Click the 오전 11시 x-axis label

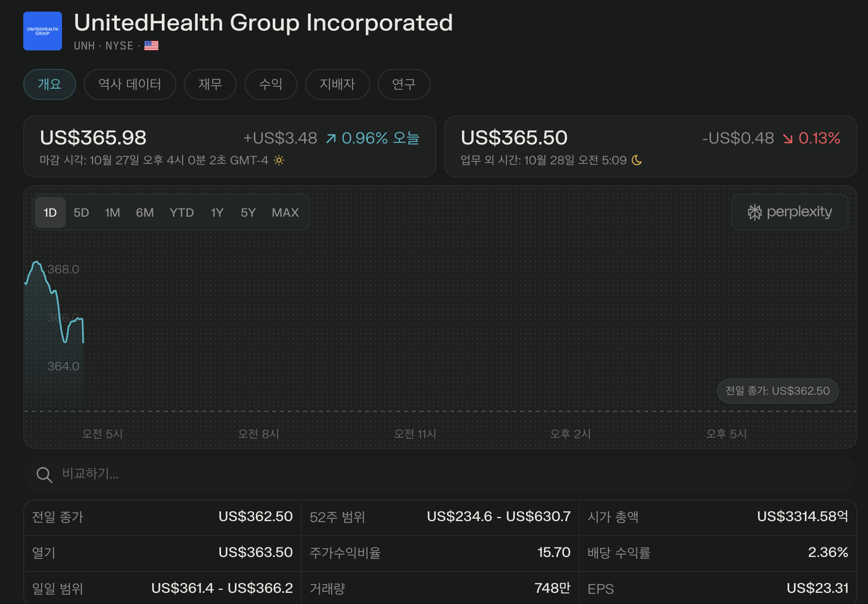click(x=415, y=434)
